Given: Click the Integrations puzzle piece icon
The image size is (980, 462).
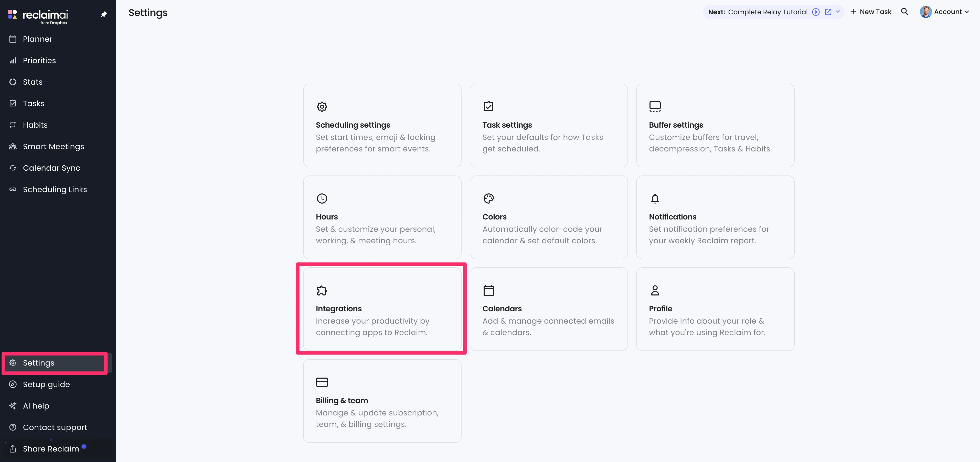Looking at the screenshot, I should pos(322,291).
